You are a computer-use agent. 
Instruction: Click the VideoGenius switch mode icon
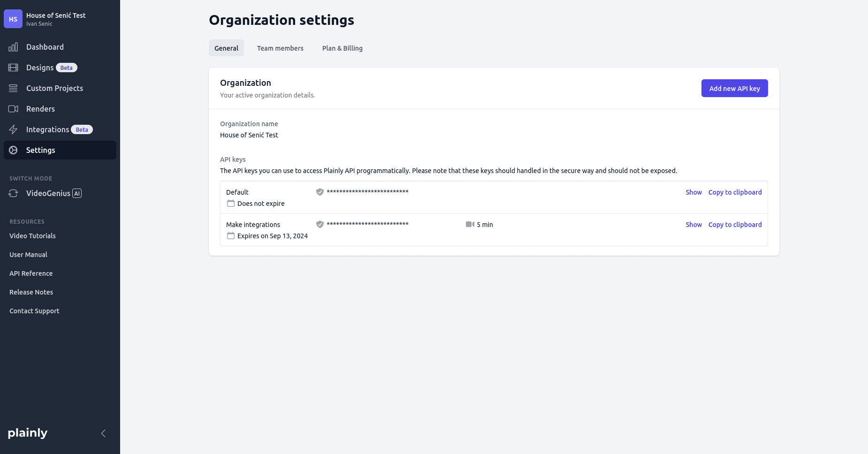pos(13,193)
